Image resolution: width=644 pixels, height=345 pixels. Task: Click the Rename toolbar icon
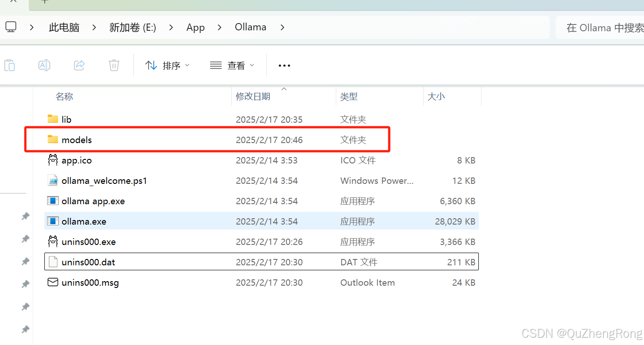pyautogui.click(x=44, y=65)
